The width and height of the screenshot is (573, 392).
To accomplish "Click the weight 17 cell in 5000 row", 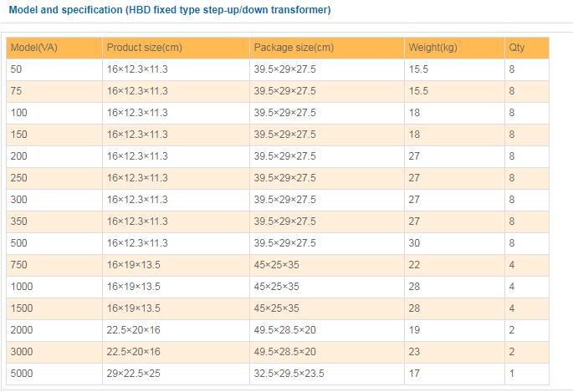I will point(454,374).
